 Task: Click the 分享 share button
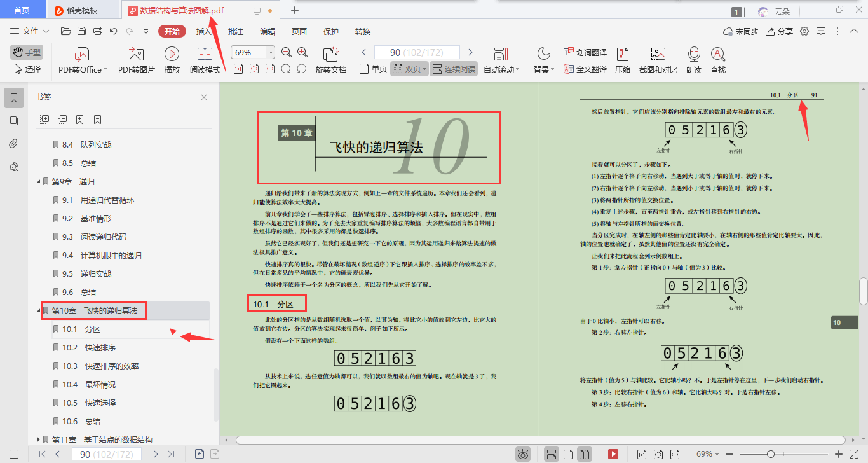coord(780,31)
